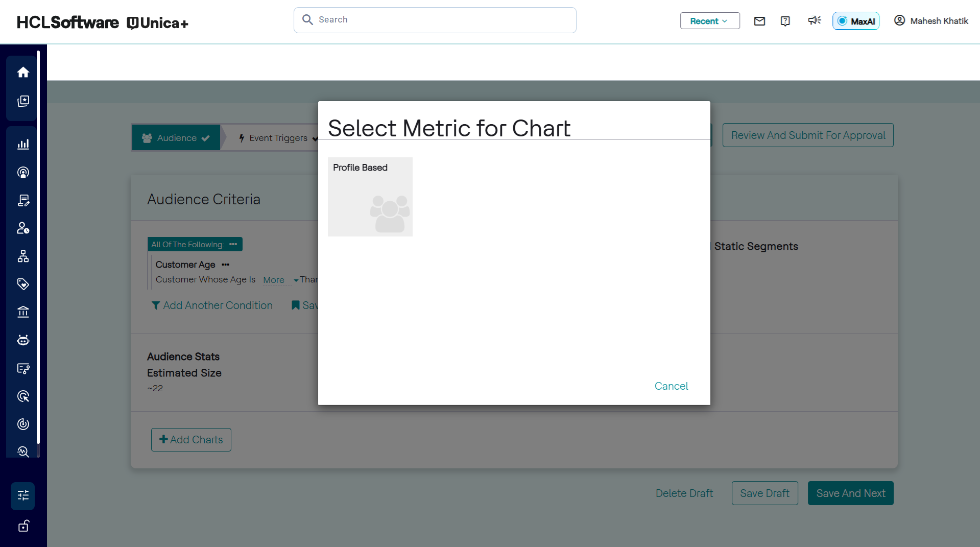Click the Search input field
This screenshot has width=980, height=547.
pos(435,20)
